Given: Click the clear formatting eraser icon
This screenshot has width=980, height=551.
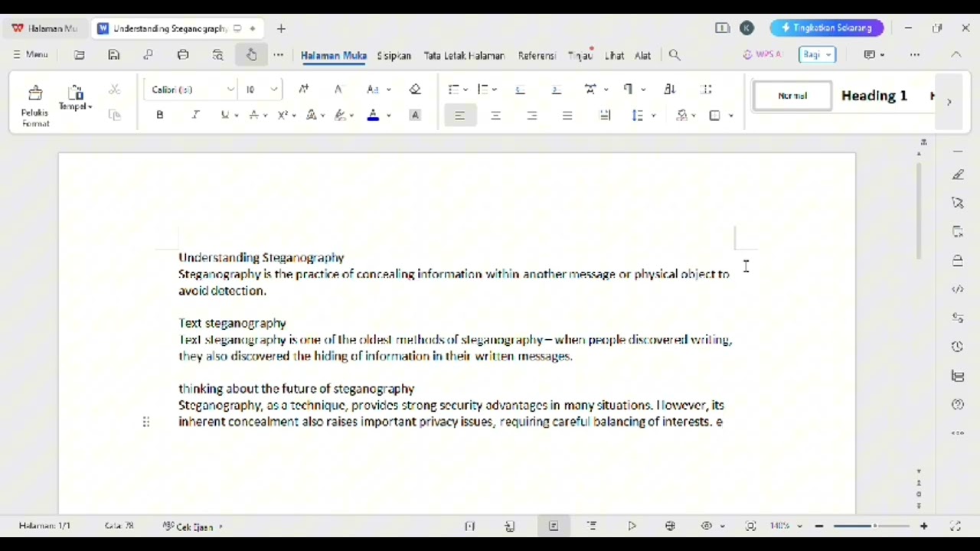Looking at the screenshot, I should pyautogui.click(x=415, y=90).
